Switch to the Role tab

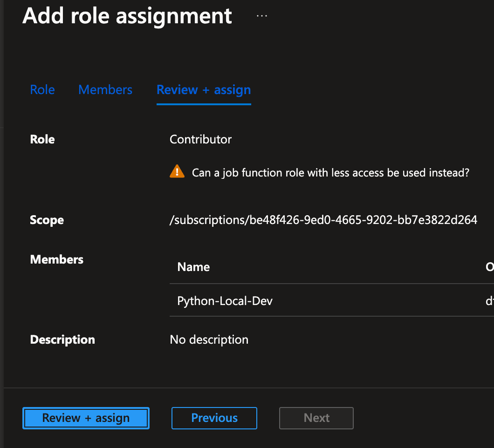[42, 90]
